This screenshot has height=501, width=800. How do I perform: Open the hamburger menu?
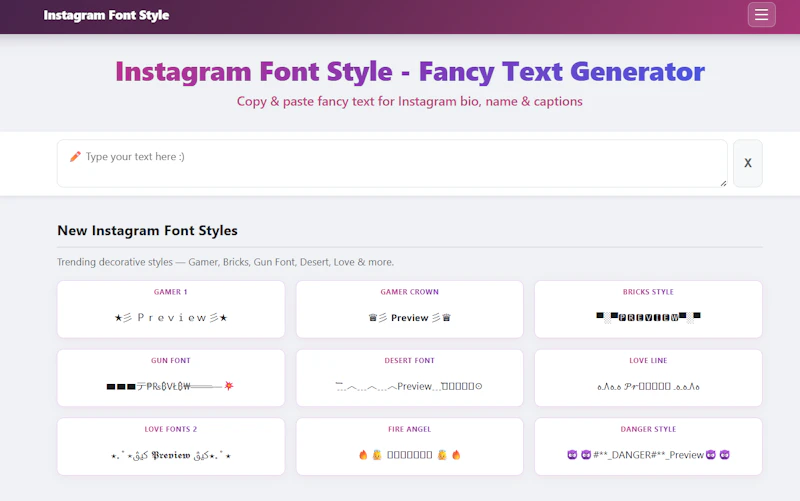click(761, 15)
